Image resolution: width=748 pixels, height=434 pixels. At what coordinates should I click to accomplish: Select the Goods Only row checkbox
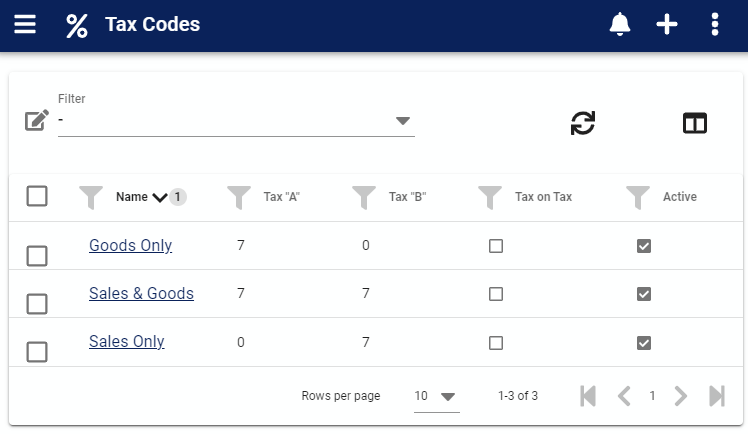click(x=37, y=256)
